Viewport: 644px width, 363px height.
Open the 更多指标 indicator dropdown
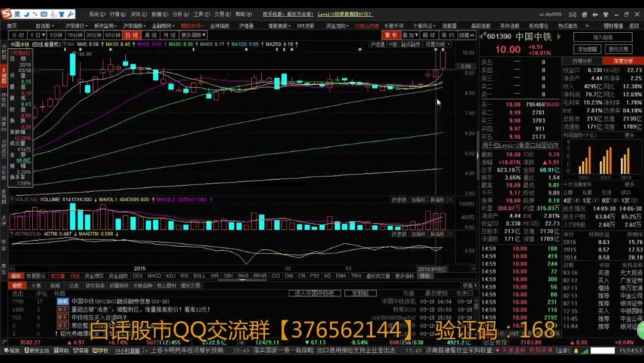point(405,276)
